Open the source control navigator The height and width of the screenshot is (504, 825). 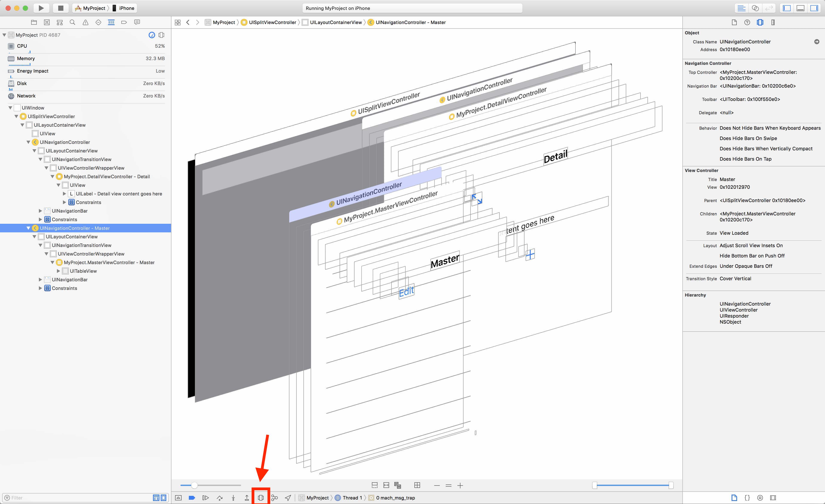point(47,22)
